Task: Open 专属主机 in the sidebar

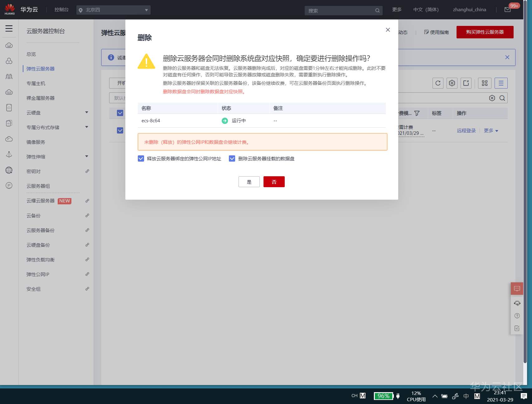Action: tap(36, 84)
